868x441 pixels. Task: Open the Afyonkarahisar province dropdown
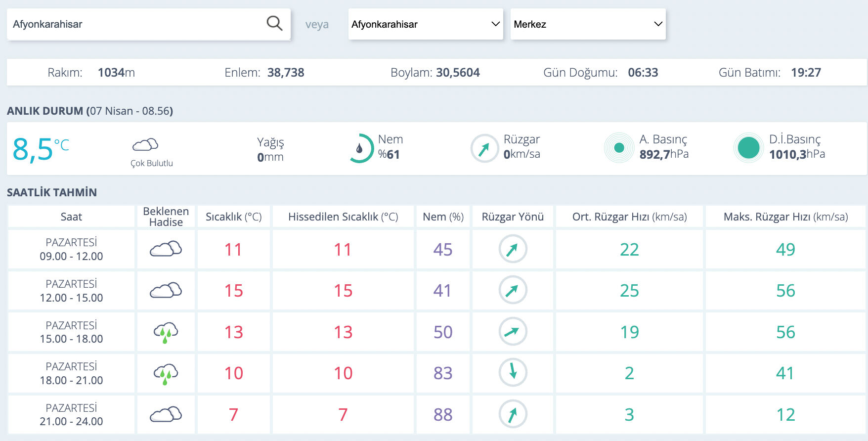[x=425, y=24]
